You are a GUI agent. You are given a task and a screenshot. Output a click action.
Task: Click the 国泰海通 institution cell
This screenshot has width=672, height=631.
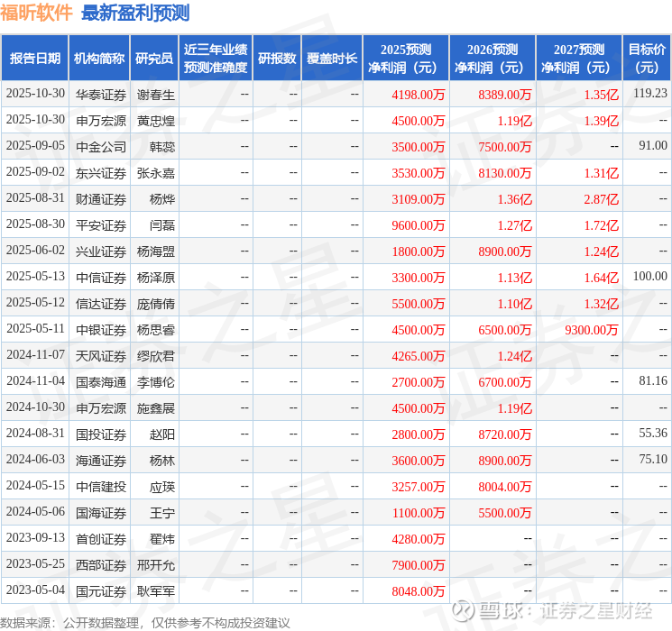101,382
